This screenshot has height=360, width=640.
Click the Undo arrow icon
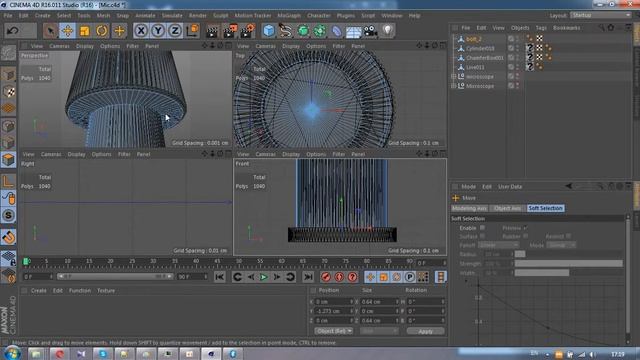13,31
